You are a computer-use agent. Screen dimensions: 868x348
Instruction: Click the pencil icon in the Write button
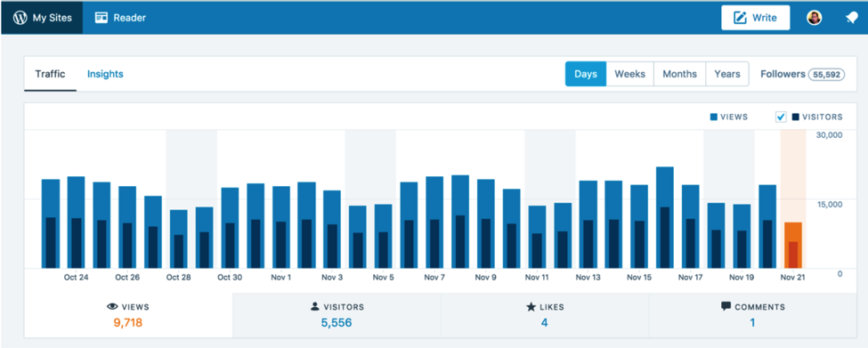point(740,18)
